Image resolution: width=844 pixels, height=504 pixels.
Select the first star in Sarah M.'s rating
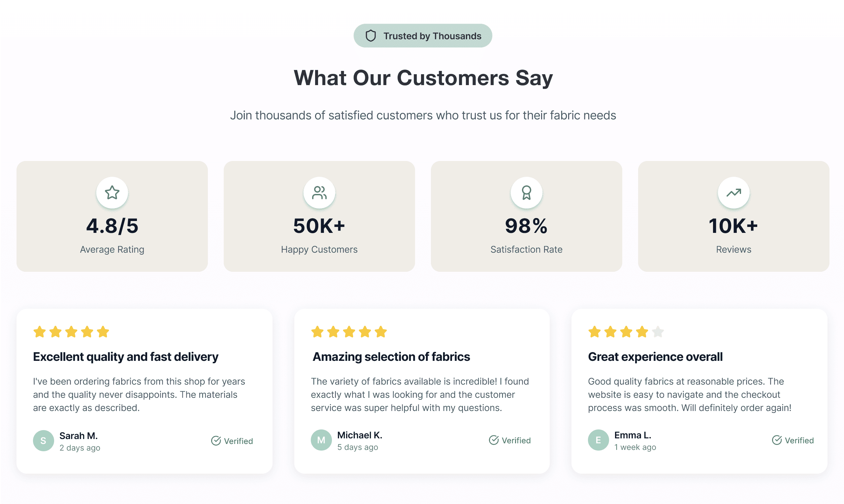[39, 332]
